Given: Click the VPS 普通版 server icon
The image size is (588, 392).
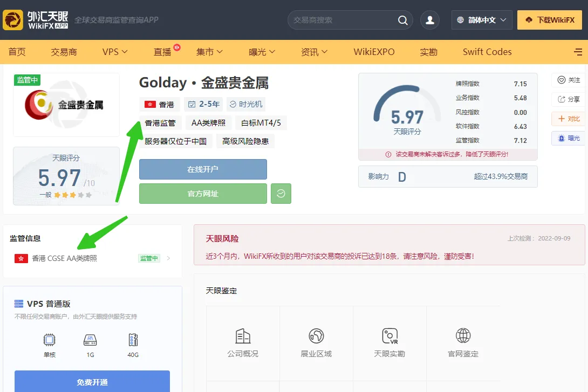Looking at the screenshot, I should pyautogui.click(x=19, y=304).
